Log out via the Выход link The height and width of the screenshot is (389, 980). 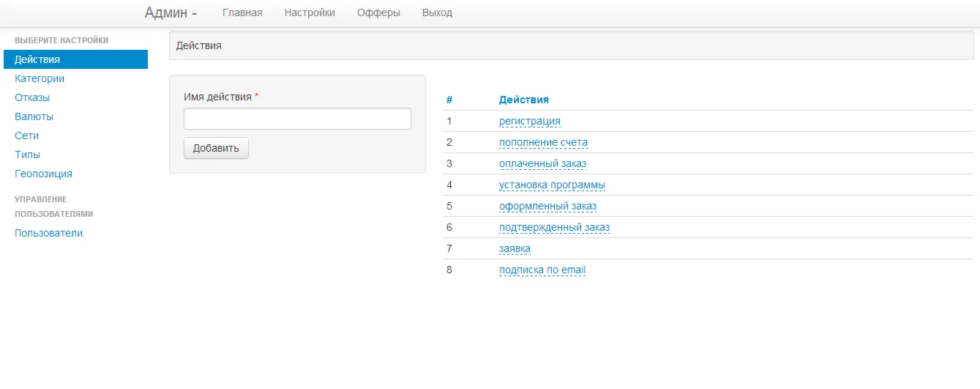click(x=437, y=12)
